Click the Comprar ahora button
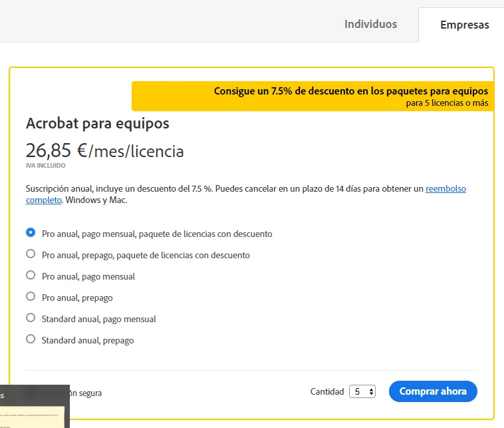504x428 pixels. coord(433,391)
